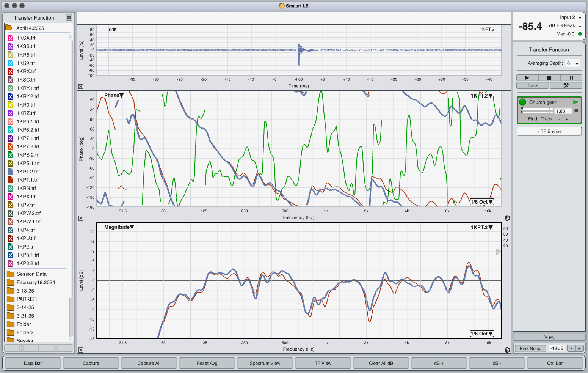Click the Track button under playback controls
The width and height of the screenshot is (588, 373).
tap(533, 85)
